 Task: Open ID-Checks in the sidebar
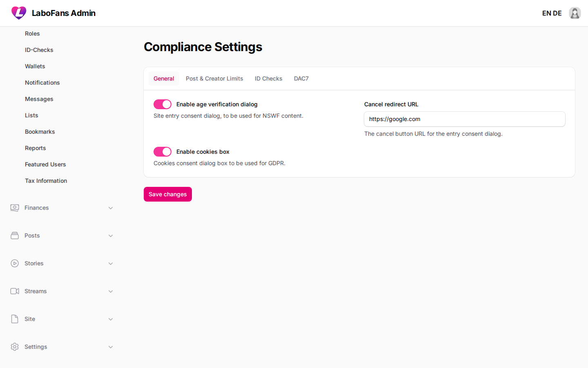pos(39,50)
